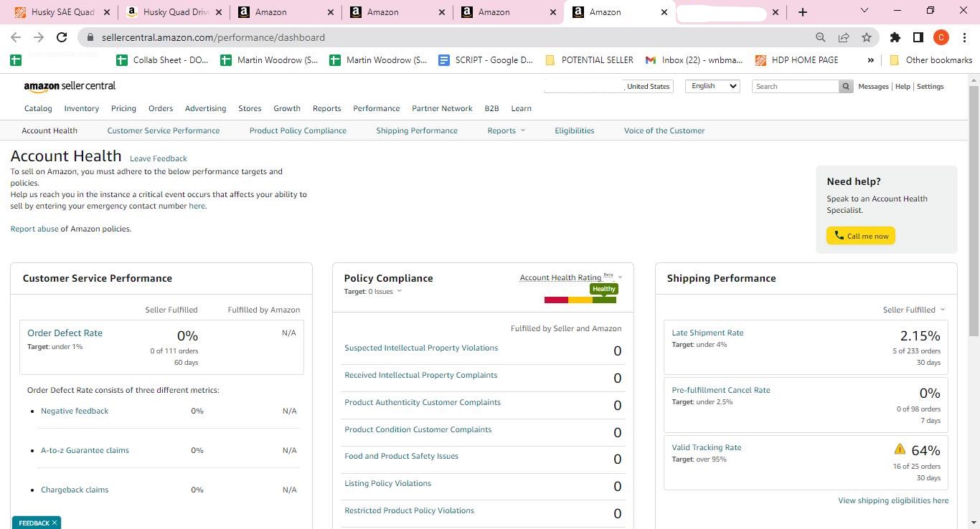Open the Chargeback claims link
Screen dimensions: 980x529
(75, 490)
